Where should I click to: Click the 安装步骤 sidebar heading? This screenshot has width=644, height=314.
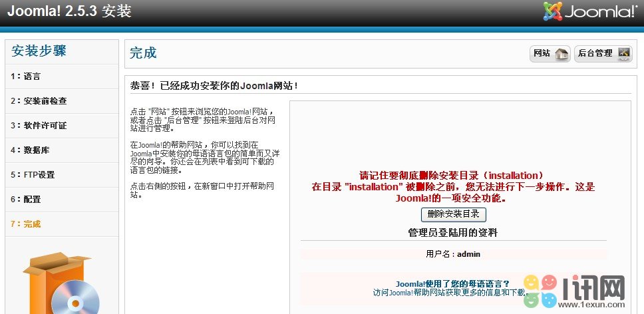point(39,51)
